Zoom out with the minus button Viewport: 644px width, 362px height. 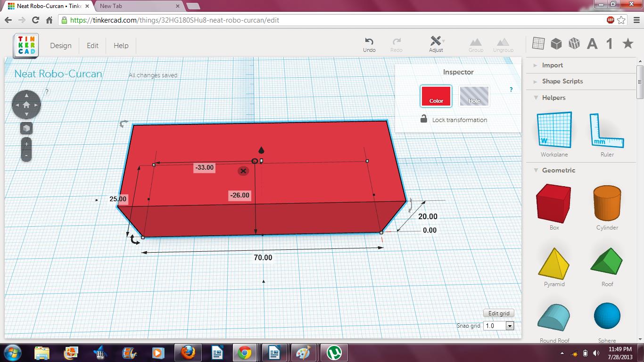26,155
